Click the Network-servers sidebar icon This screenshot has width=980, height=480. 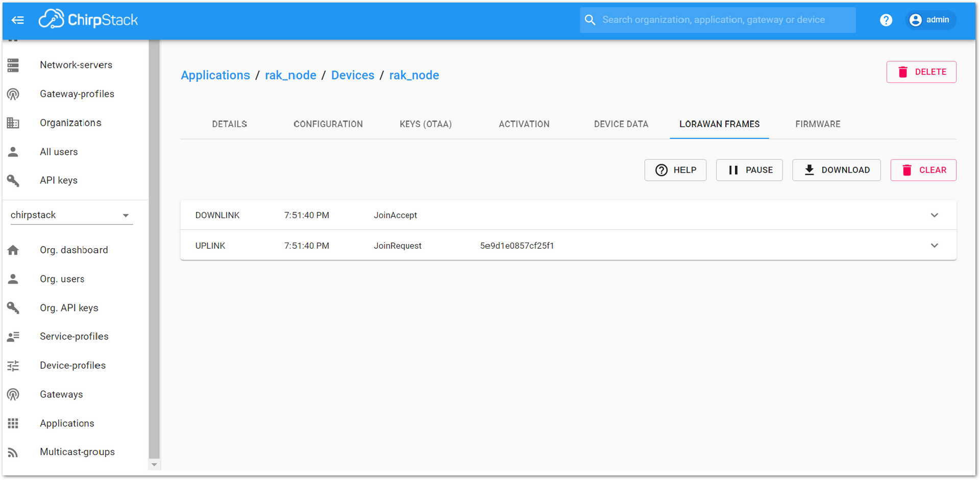(x=13, y=65)
